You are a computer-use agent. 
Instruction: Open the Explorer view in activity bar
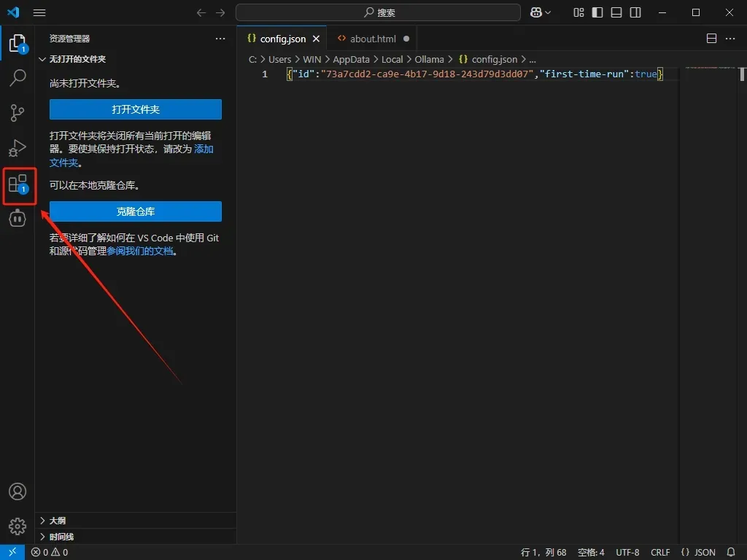(18, 43)
